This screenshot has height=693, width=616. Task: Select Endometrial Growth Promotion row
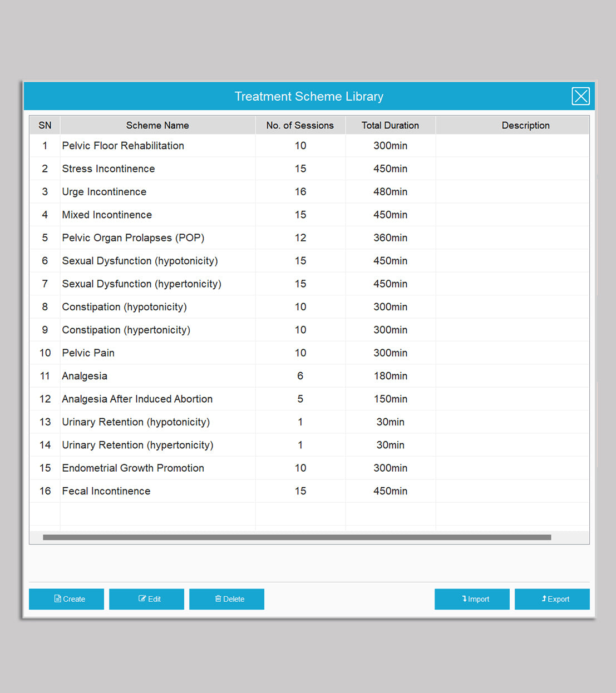point(133,468)
